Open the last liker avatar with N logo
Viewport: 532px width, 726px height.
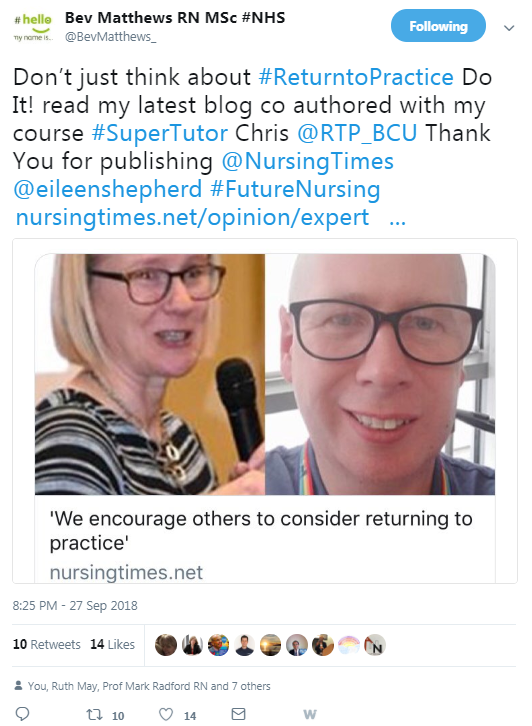coord(375,645)
